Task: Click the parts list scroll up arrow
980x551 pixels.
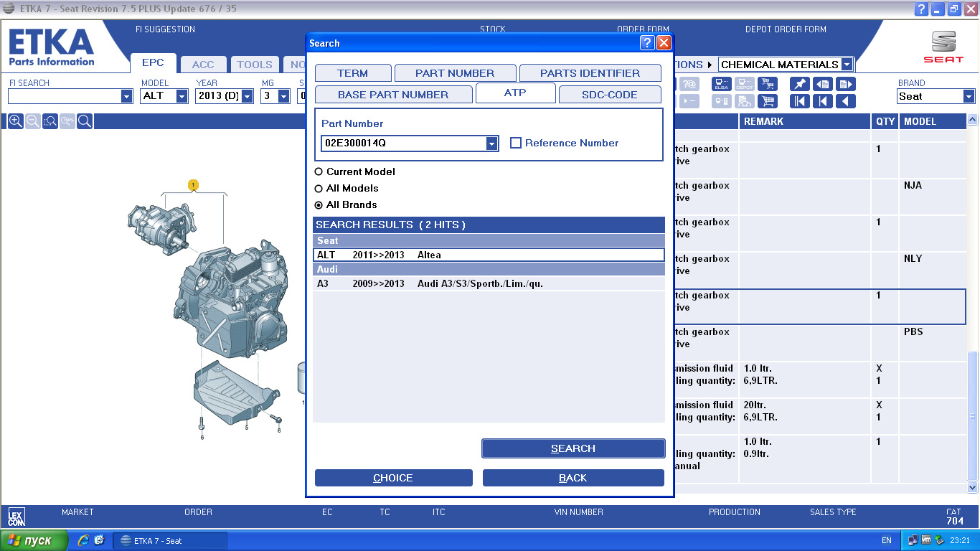Action: click(973, 120)
